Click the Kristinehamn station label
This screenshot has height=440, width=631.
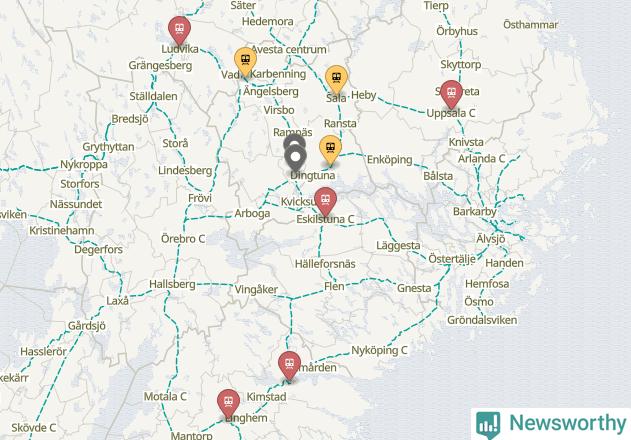click(x=62, y=231)
